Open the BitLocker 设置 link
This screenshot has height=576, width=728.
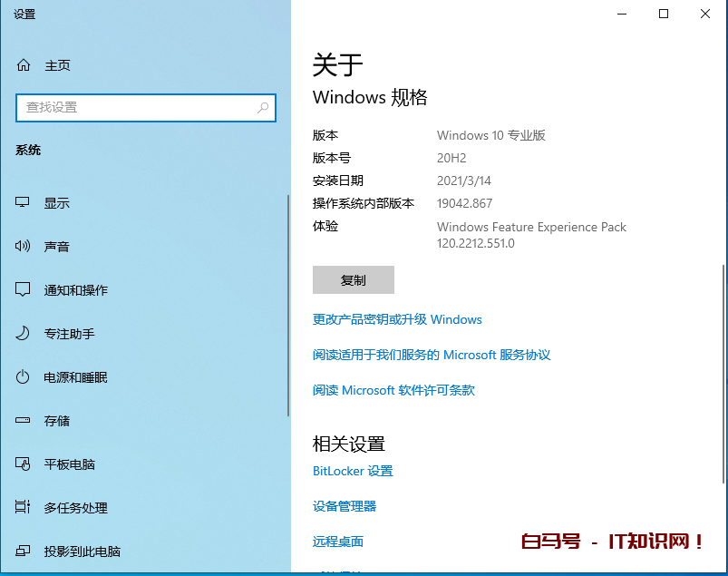pyautogui.click(x=353, y=471)
